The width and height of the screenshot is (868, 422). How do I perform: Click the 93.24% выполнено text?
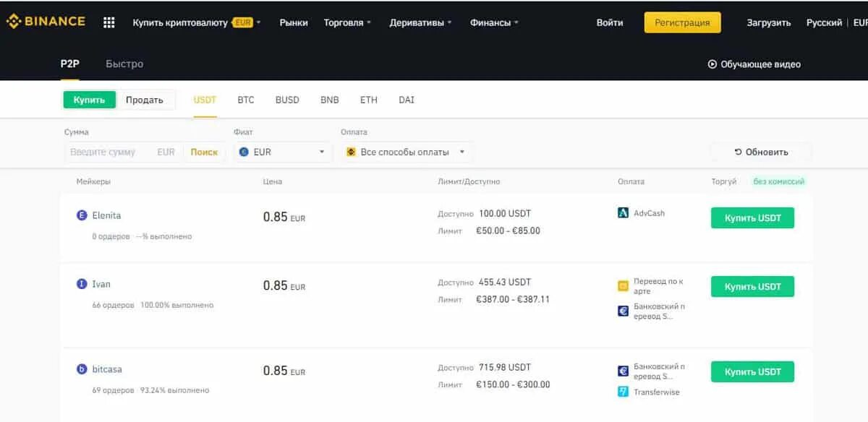(174, 390)
